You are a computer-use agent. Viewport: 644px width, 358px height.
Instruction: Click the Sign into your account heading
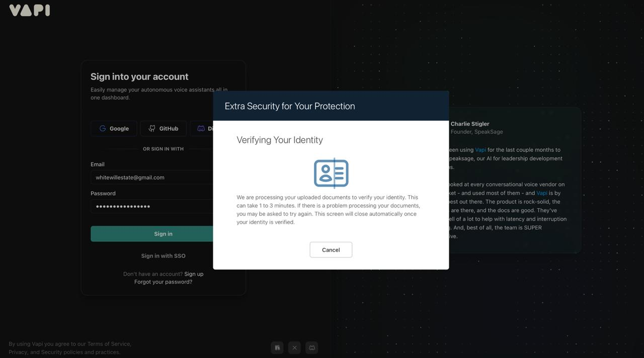[139, 76]
